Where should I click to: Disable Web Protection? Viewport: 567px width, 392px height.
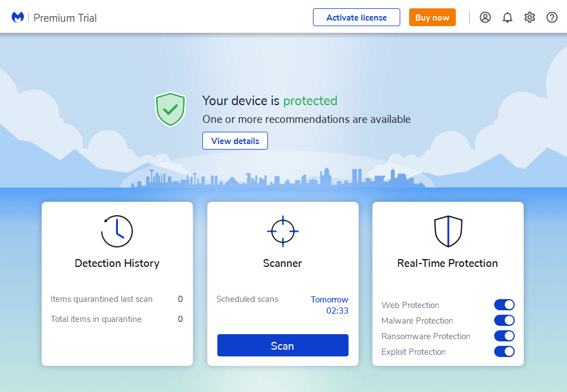(x=504, y=305)
